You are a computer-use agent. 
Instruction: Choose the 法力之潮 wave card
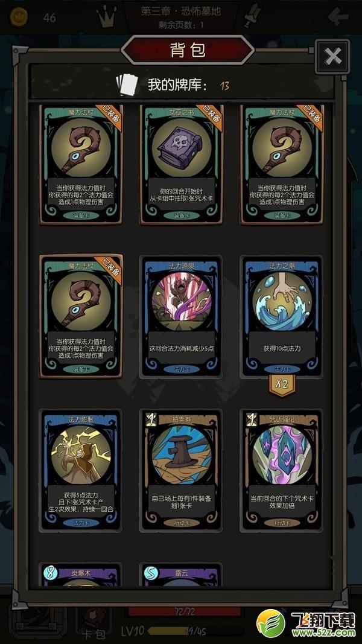282,317
